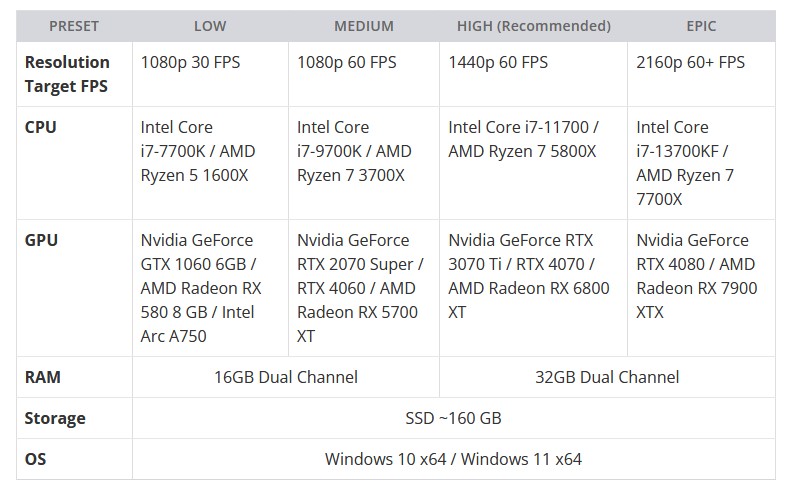
Task: Select the HIGH (Recommended) header
Action: [x=533, y=26]
